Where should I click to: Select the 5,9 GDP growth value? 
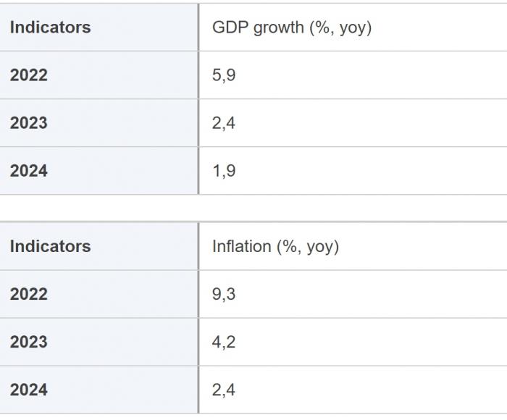[x=224, y=75]
